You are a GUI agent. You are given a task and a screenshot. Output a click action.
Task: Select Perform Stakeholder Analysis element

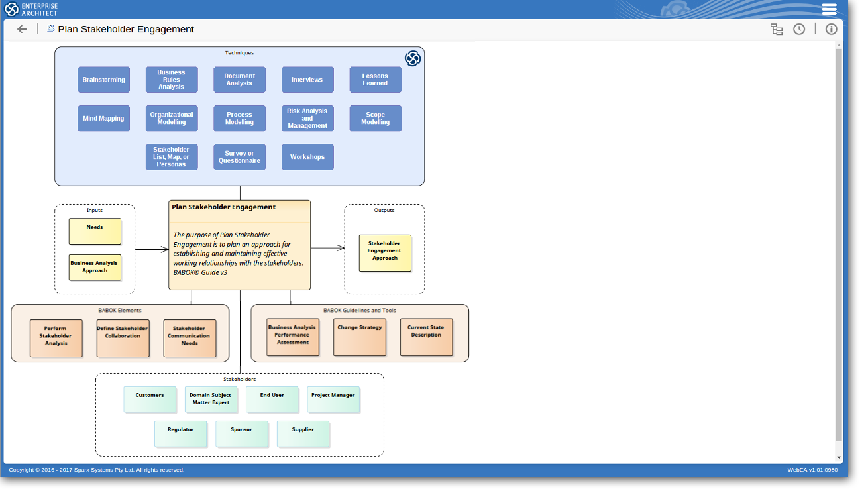click(x=56, y=338)
